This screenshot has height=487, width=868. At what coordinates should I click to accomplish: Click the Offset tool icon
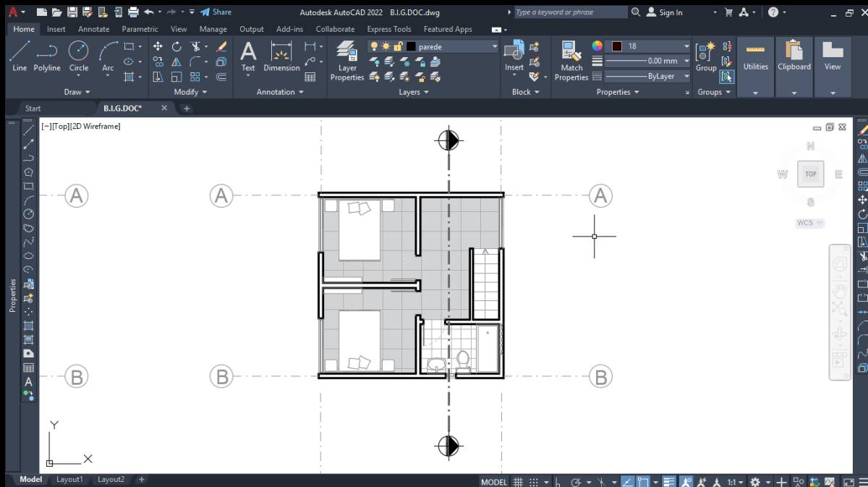pyautogui.click(x=222, y=77)
